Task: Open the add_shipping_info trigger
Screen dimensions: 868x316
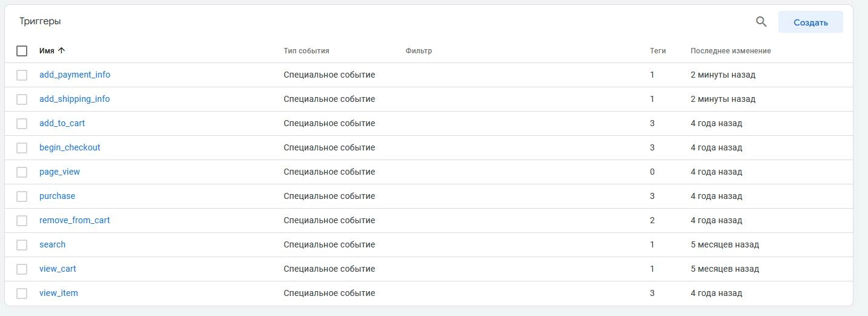Action: coord(75,99)
